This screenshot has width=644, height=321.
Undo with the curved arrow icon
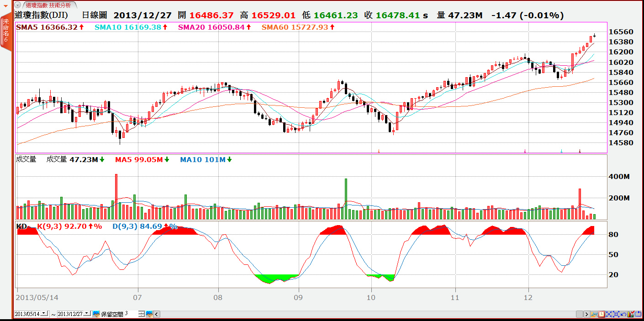coord(623,314)
